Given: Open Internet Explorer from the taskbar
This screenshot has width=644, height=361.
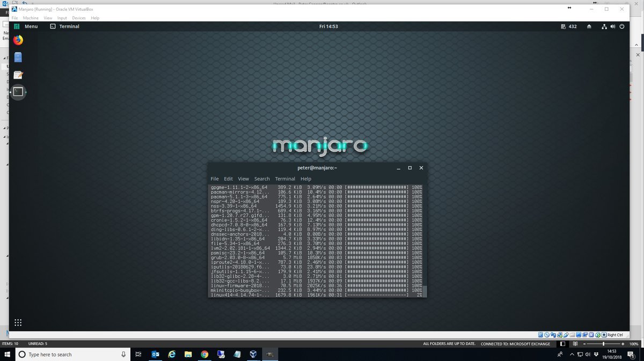Looking at the screenshot, I should (x=172, y=354).
